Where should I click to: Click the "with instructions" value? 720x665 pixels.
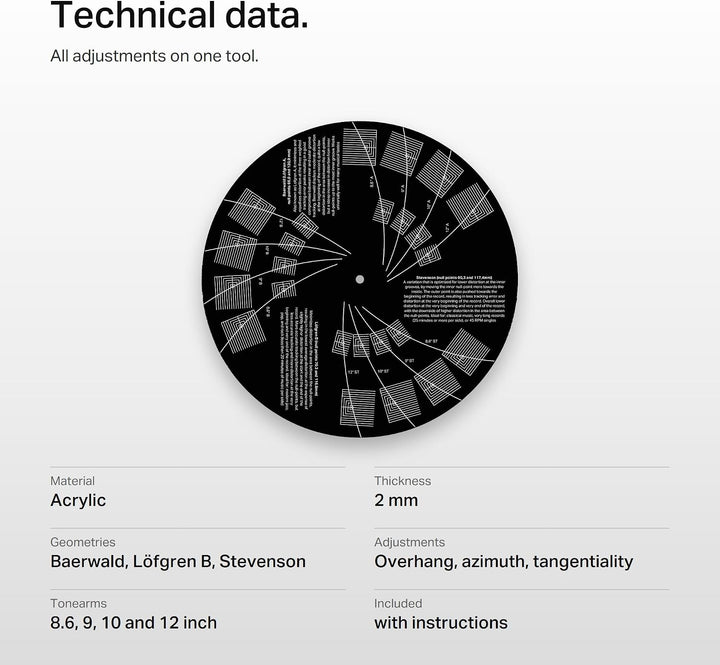coord(441,623)
